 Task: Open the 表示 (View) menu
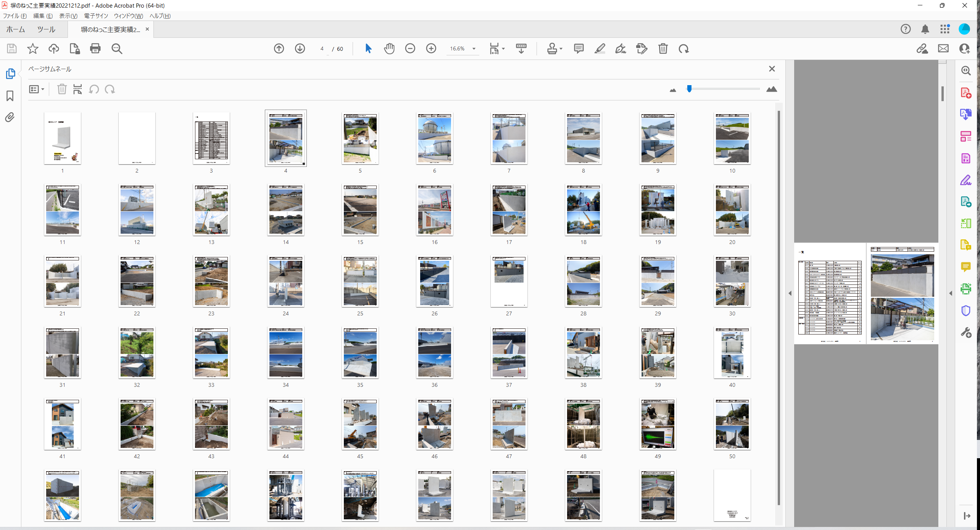click(x=68, y=16)
